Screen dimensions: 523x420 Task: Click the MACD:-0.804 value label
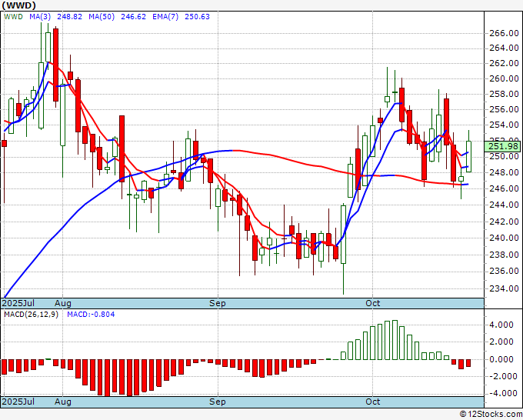click(91, 315)
